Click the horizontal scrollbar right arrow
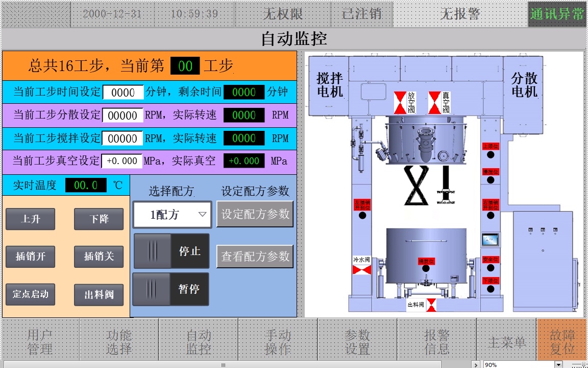Screen dimensions: 588x368 [476, 364]
